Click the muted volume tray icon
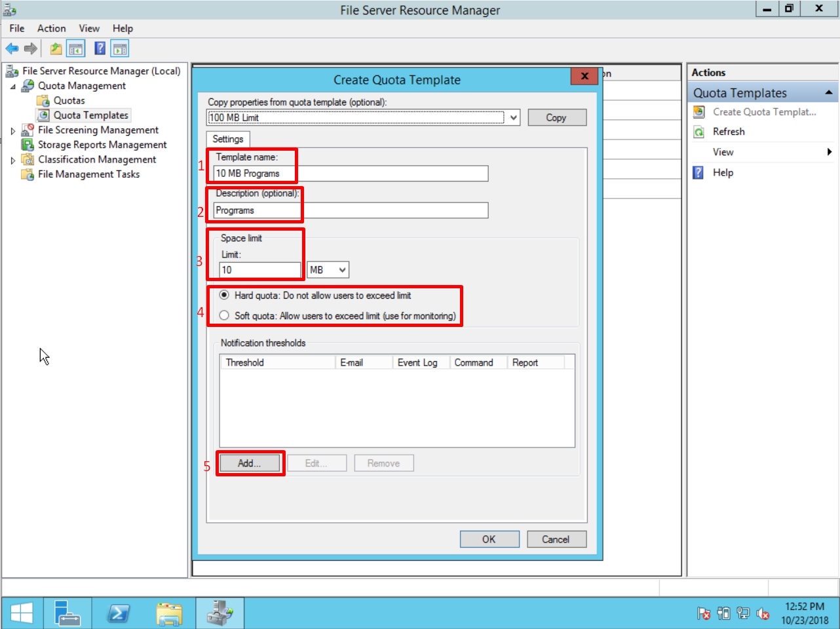This screenshot has height=629, width=840. (762, 613)
